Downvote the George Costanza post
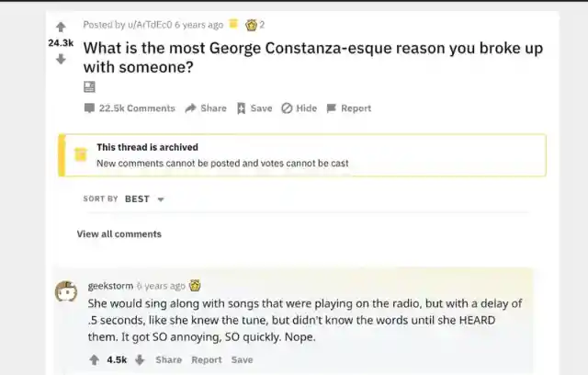 pyautogui.click(x=61, y=59)
